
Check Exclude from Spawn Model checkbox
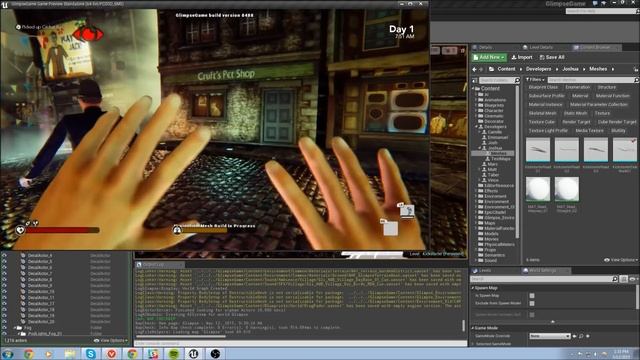point(532,304)
